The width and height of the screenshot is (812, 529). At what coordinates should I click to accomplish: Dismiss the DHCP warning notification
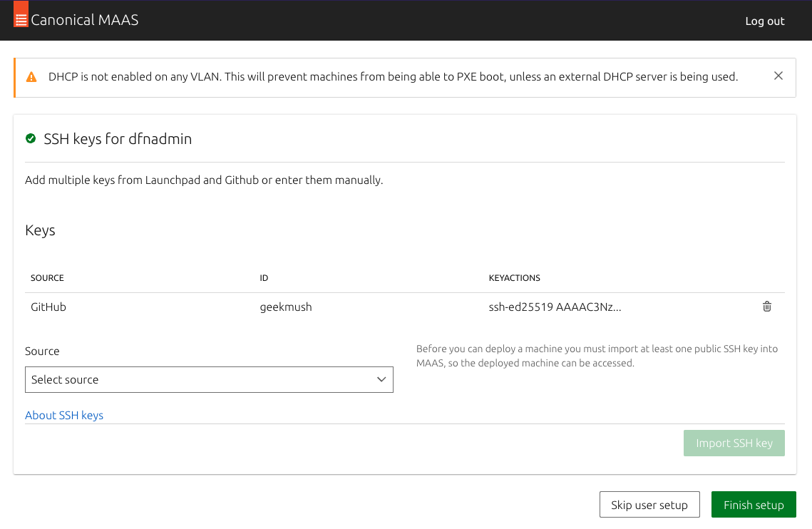click(x=778, y=76)
